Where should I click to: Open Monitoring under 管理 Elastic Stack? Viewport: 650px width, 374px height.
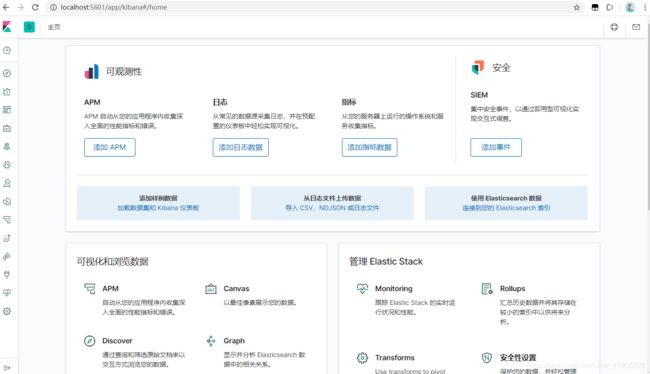pos(394,289)
